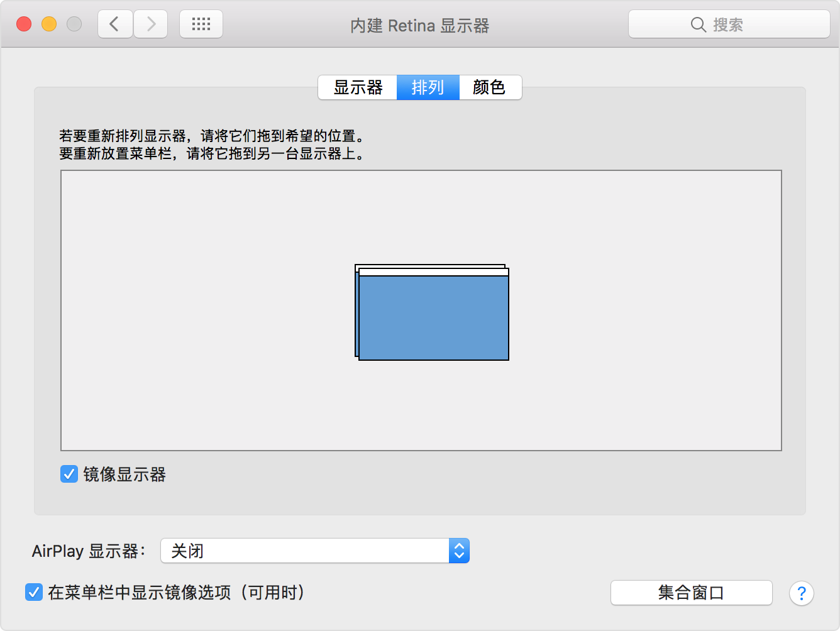
Task: Minimize the window with the yellow button
Action: (49, 25)
